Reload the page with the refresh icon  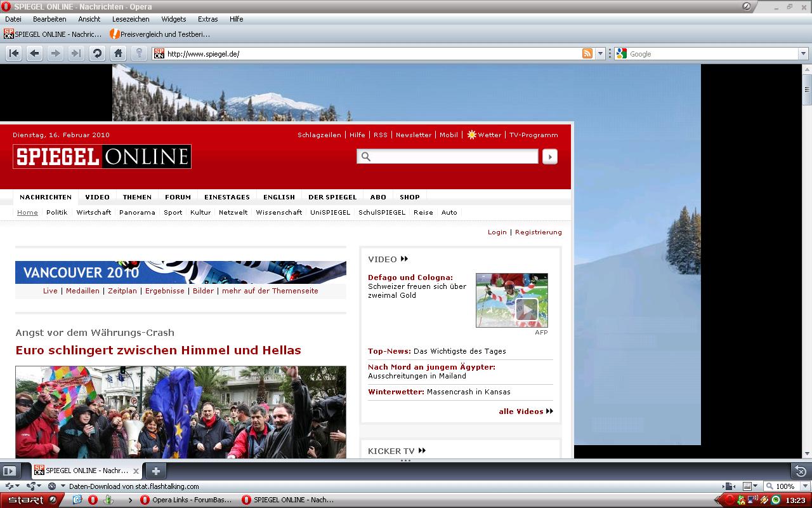pyautogui.click(x=97, y=54)
